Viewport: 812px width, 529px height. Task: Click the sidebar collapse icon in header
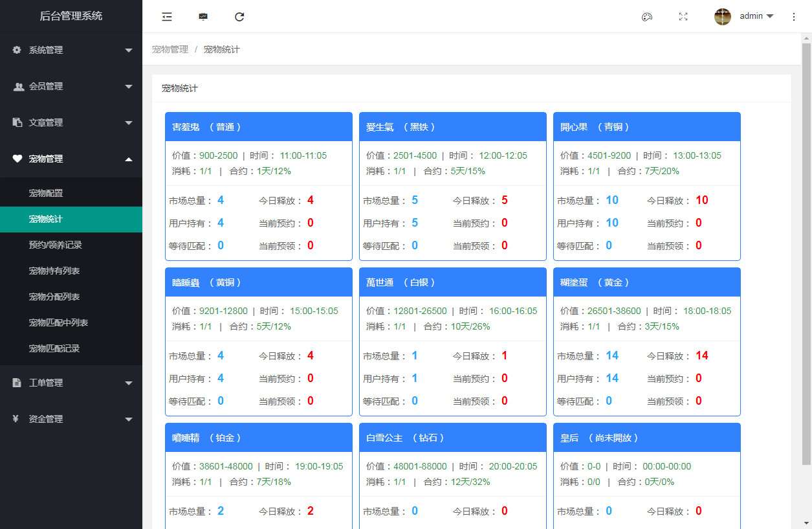(167, 17)
